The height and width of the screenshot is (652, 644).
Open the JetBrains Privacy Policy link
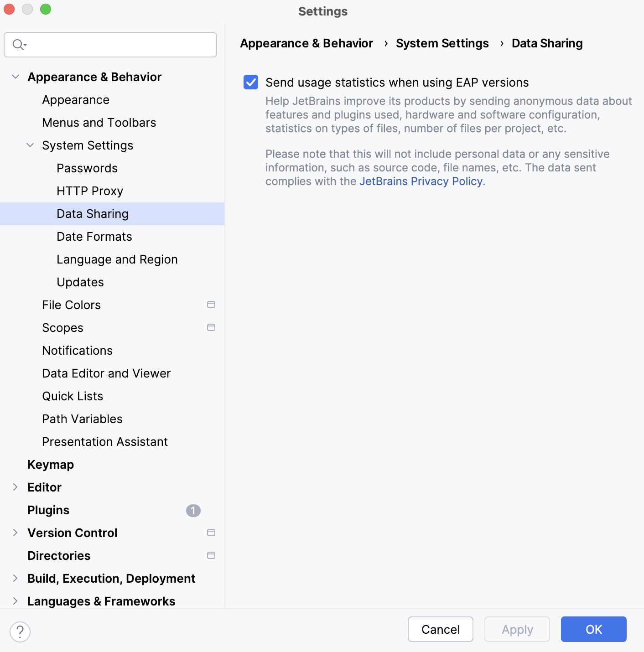click(x=421, y=181)
